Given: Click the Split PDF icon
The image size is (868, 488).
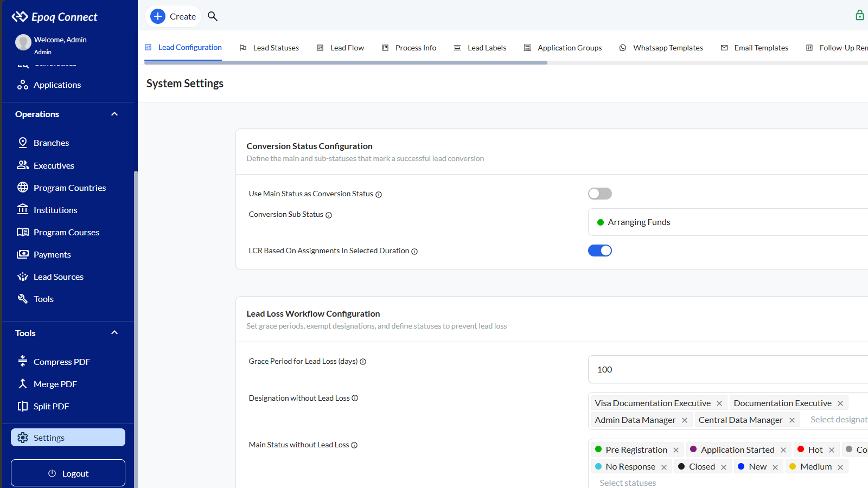Looking at the screenshot, I should 23,406.
